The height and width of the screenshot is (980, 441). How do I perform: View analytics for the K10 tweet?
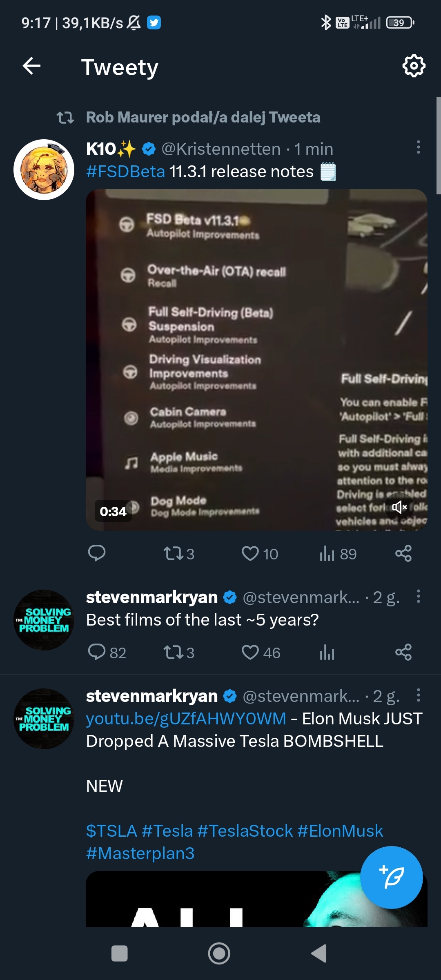coord(327,553)
